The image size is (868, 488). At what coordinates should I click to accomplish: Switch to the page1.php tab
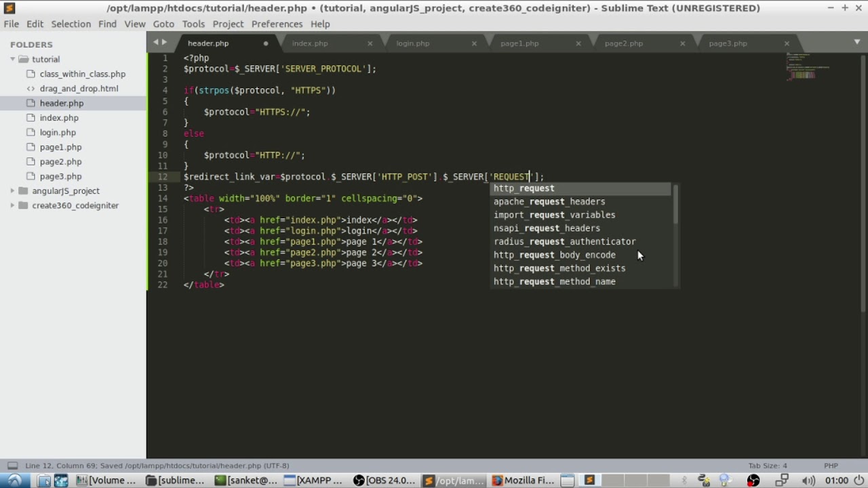coord(519,43)
